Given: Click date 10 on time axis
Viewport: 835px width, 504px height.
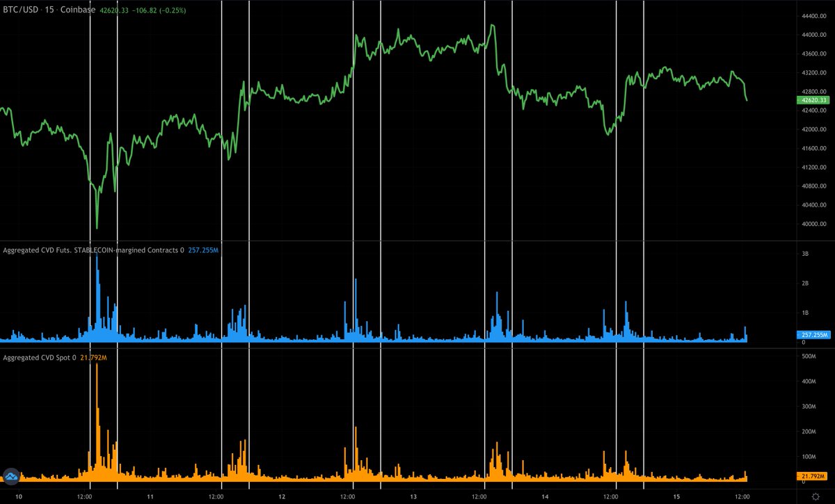Looking at the screenshot, I should coord(19,497).
